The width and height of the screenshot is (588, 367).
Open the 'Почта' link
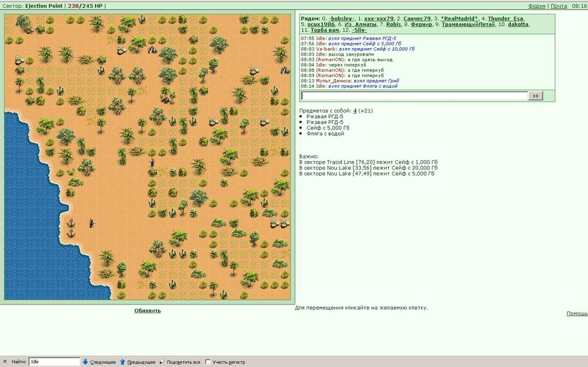(x=559, y=6)
